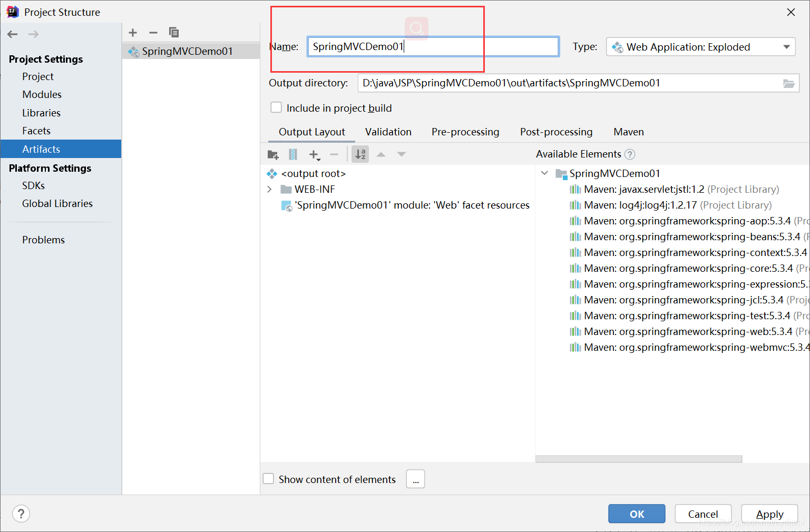
Task: Click the OK button
Action: pos(637,514)
